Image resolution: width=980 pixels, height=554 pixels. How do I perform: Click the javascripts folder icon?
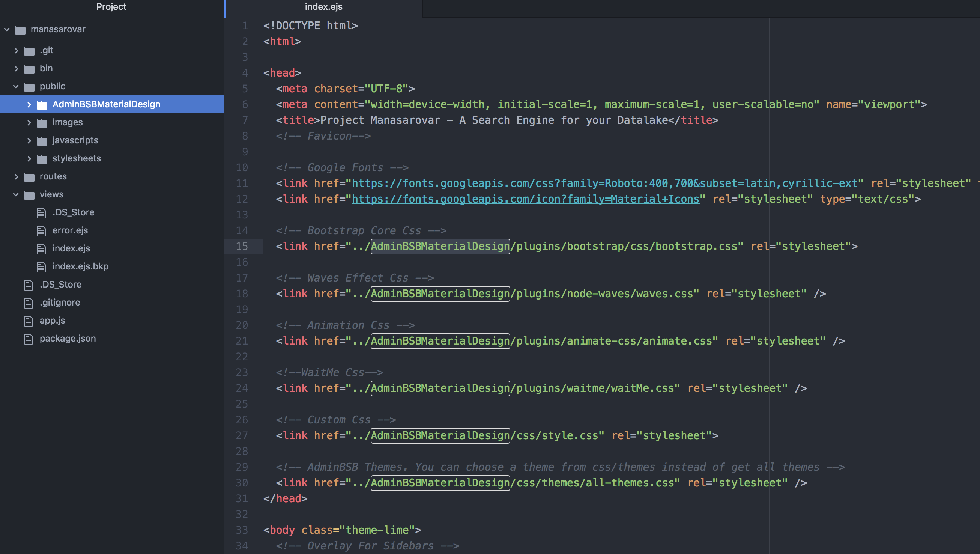(42, 141)
